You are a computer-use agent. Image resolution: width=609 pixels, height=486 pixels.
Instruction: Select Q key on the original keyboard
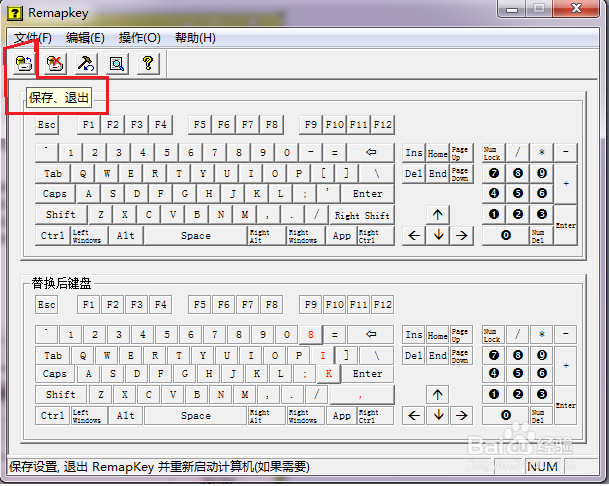click(x=83, y=173)
